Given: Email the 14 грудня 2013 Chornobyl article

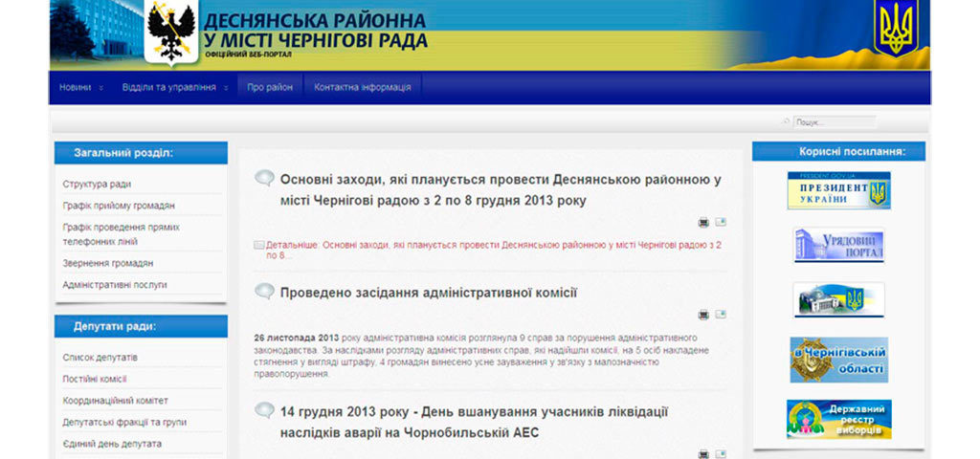Looking at the screenshot, I should [721, 454].
